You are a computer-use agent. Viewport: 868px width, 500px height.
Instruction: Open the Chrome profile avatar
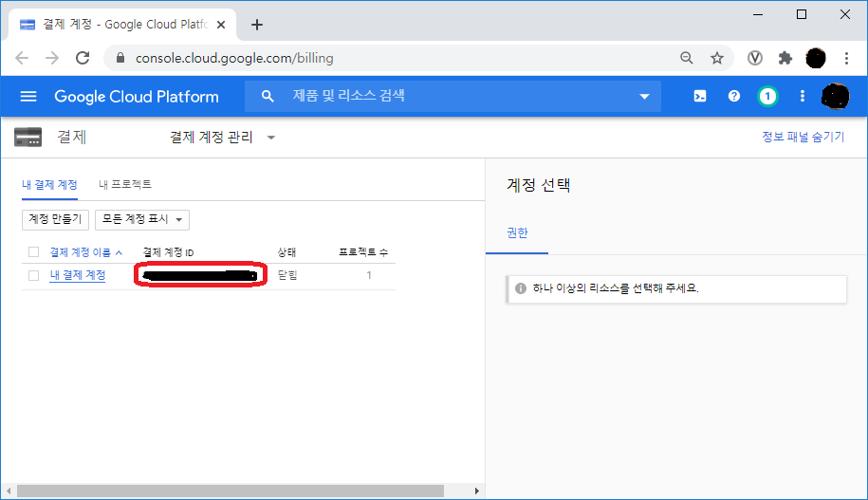(816, 58)
